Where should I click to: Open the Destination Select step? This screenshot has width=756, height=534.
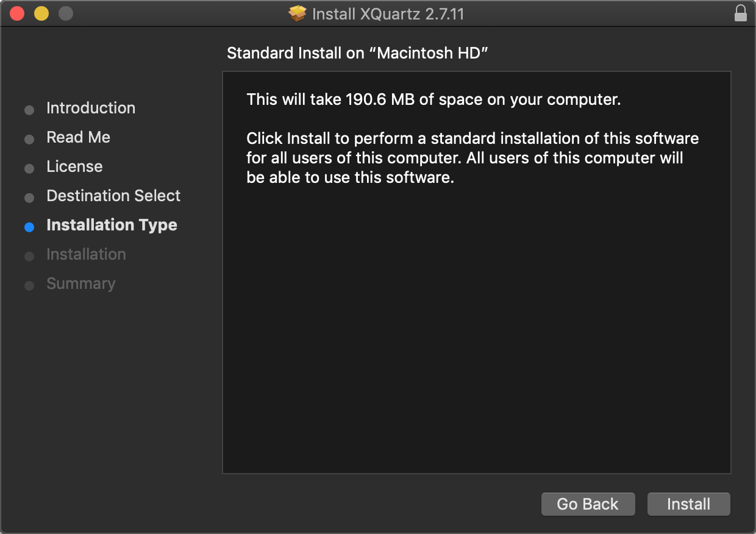tap(113, 196)
